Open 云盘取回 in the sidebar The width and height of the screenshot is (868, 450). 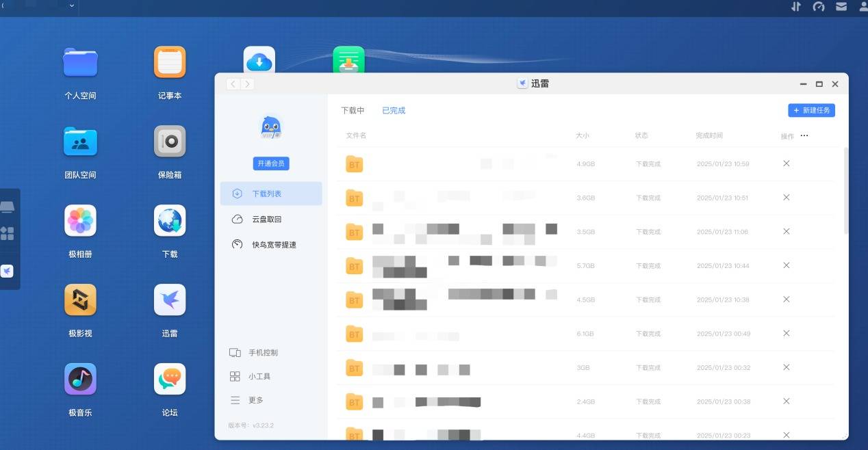[271, 219]
